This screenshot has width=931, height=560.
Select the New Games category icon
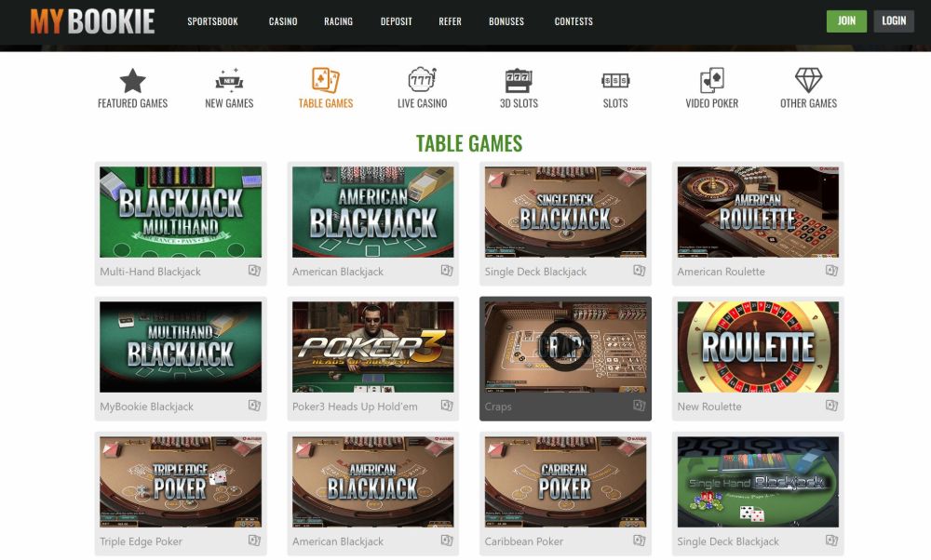pos(229,81)
